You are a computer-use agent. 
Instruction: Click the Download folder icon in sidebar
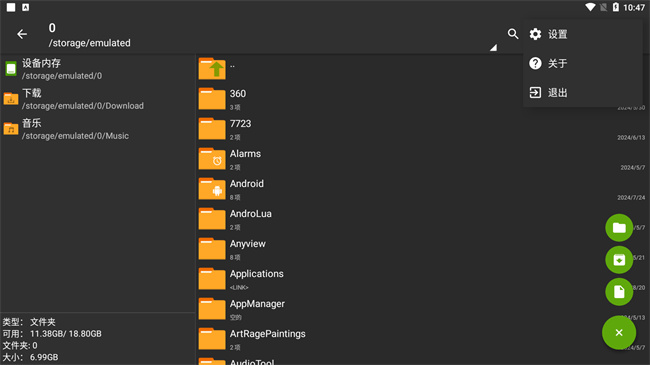(x=11, y=99)
